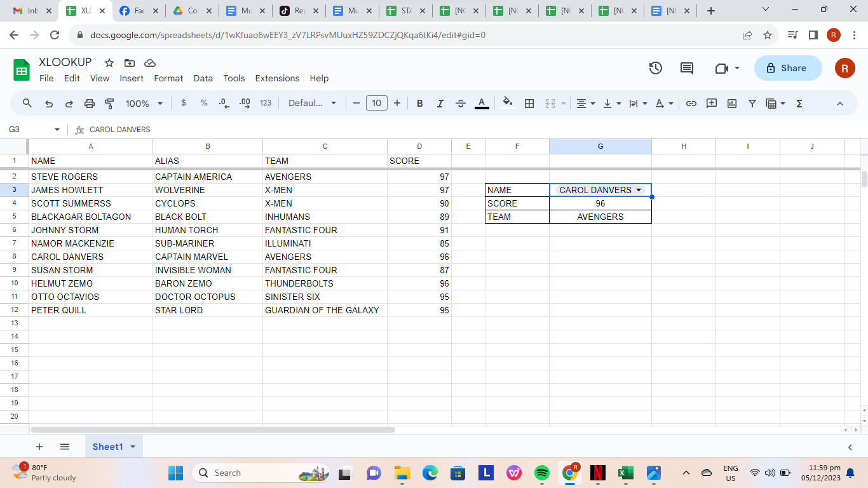Open Spotify from the taskbar

(542, 473)
